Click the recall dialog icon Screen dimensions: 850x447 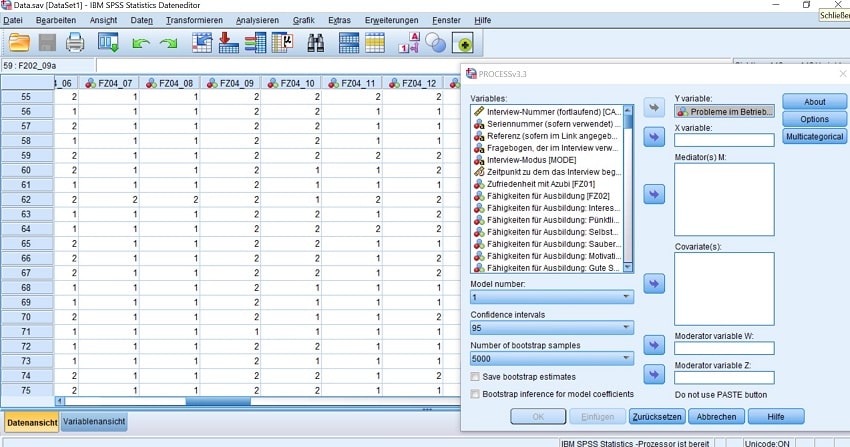point(108,42)
